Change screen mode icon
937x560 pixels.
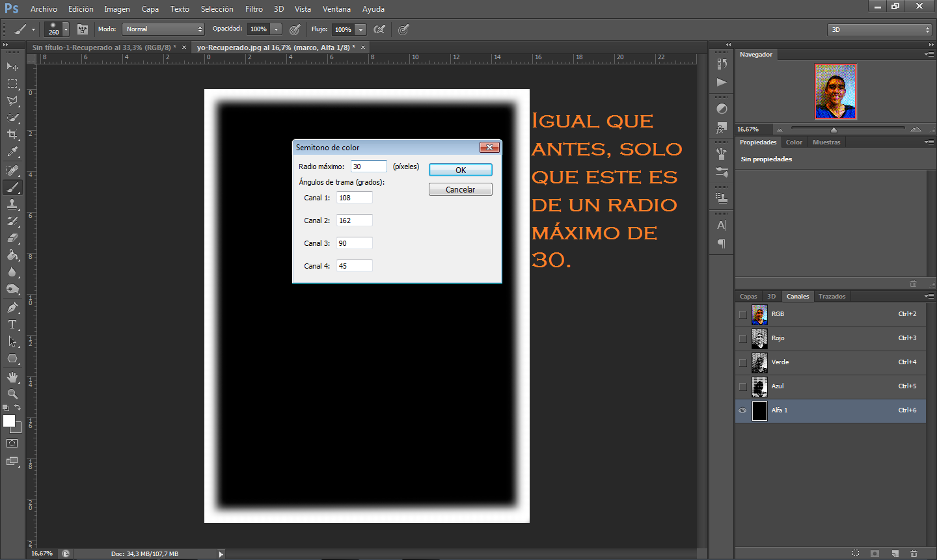[x=12, y=461]
